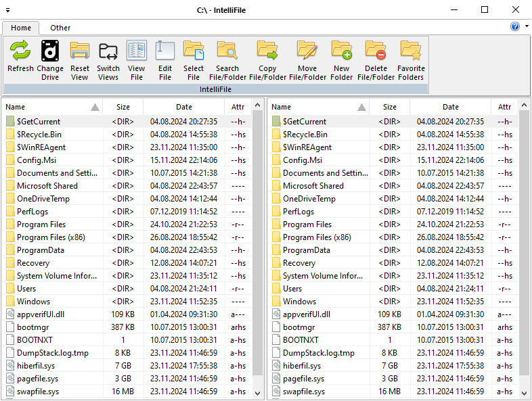Open the Help question mark icon
The height and width of the screenshot is (401, 532).
[514, 26]
